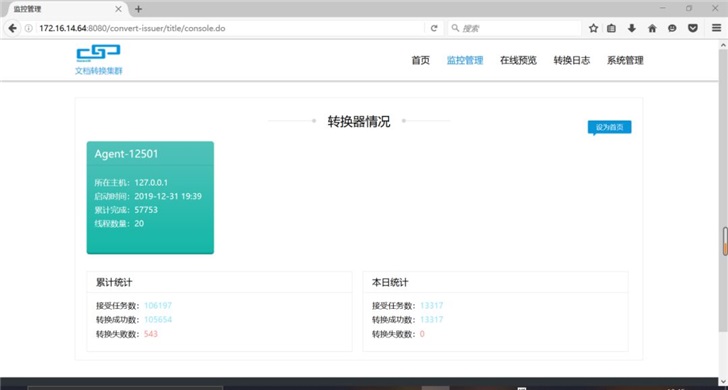
Task: Restore the browser window size
Action: (x=689, y=8)
